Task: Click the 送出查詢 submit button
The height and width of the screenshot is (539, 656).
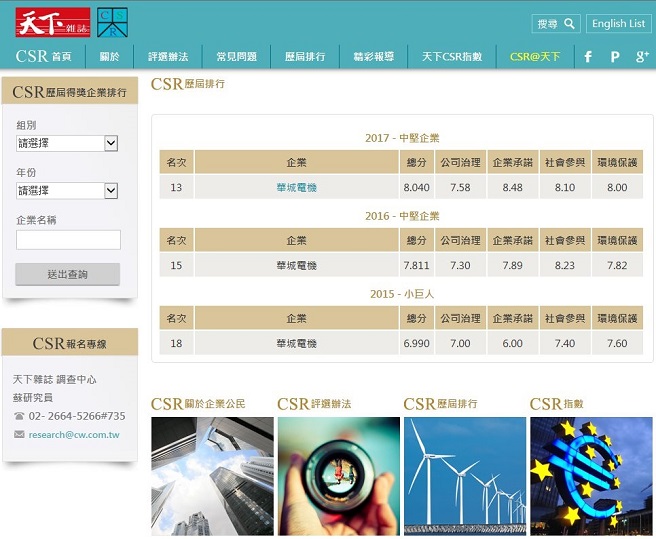Action: [x=67, y=274]
